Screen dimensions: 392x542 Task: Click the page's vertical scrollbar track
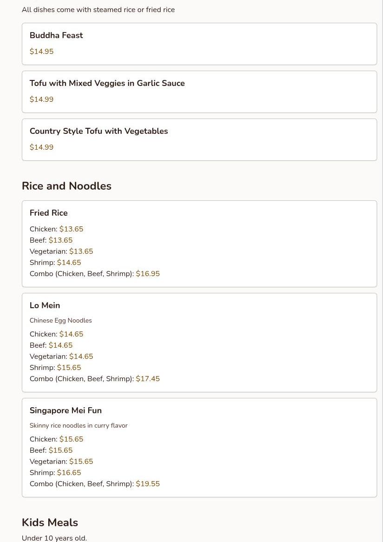387,279
